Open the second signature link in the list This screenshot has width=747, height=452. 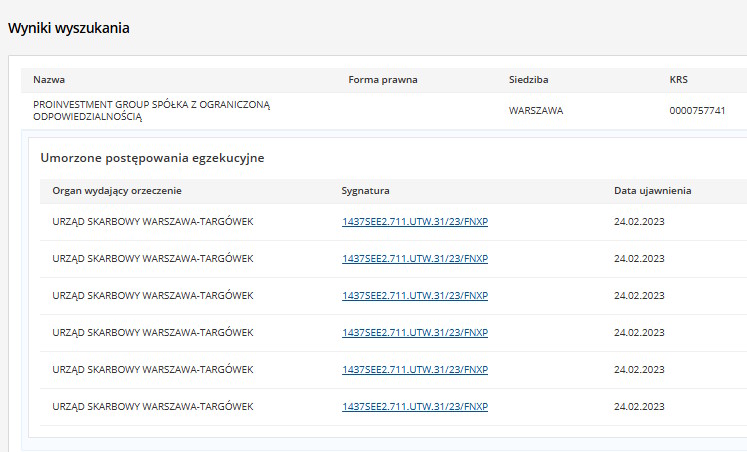coord(414,259)
